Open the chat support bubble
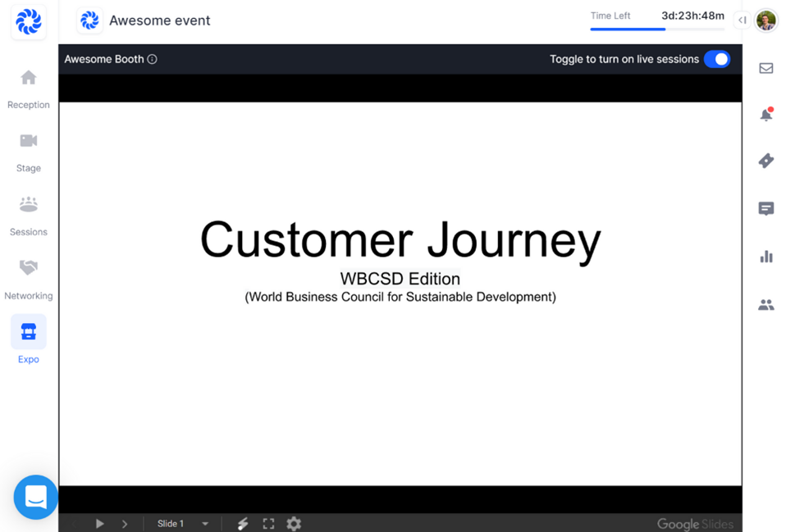The image size is (786, 532). point(35,497)
